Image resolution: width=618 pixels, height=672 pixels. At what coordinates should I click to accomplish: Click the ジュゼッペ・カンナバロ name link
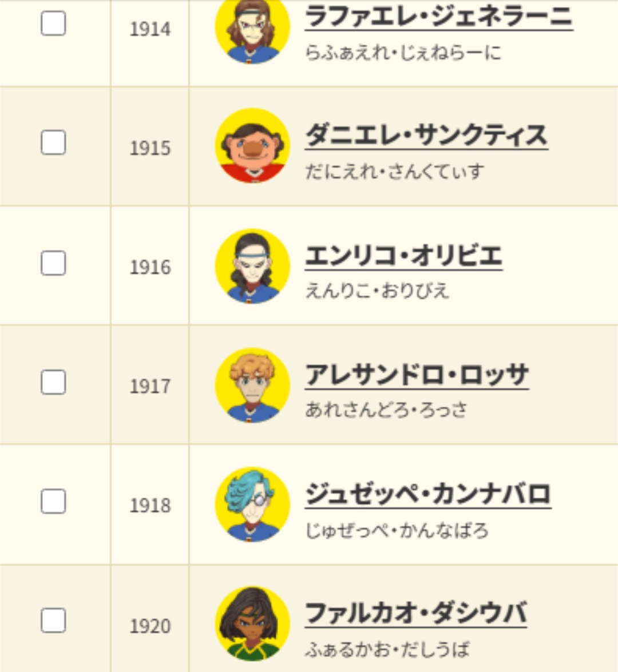[427, 495]
